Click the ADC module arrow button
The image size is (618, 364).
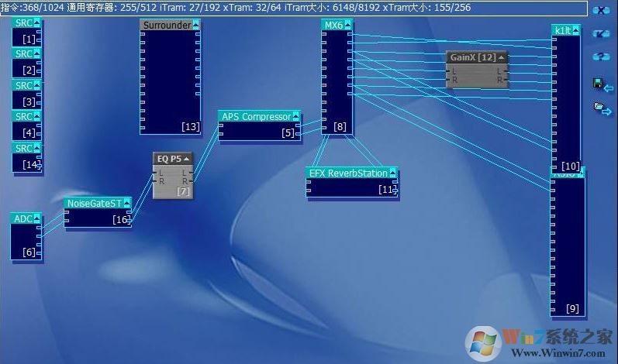(38, 218)
